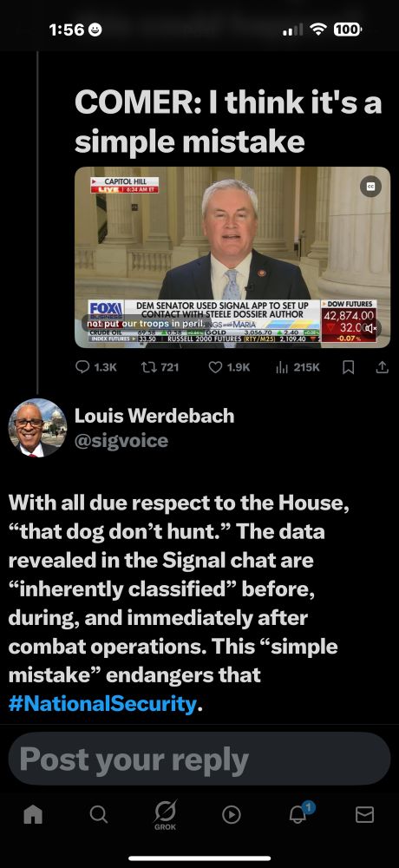The width and height of the screenshot is (399, 868).
Task: Open the Search magnifier tab
Action: tap(99, 814)
